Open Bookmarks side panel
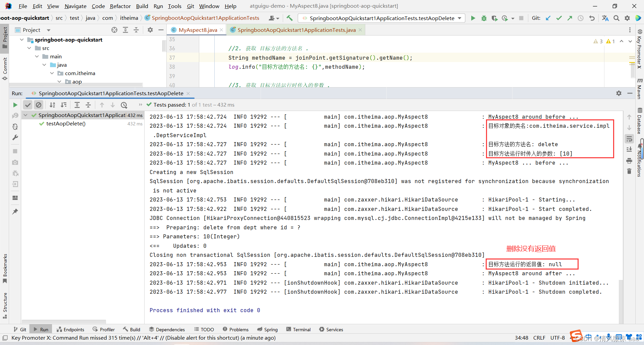This screenshot has height=345, width=644. 5,268
